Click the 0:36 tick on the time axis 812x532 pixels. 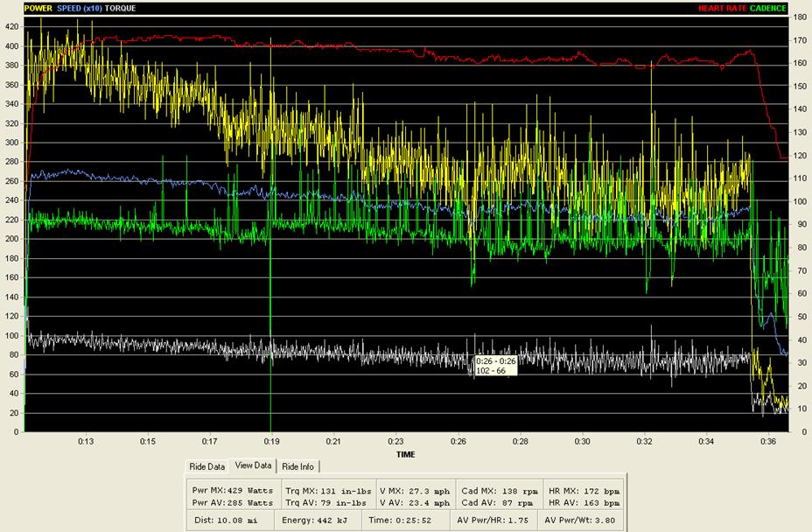click(x=768, y=441)
